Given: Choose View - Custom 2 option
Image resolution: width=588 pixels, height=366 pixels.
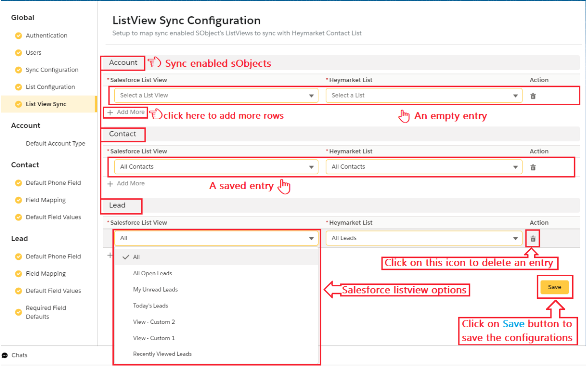Looking at the screenshot, I should click(216, 322).
